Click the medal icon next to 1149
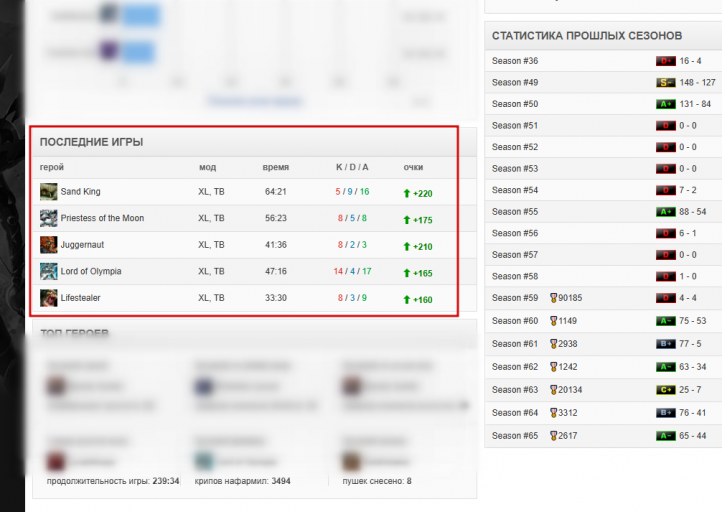The image size is (722, 512). 553,321
